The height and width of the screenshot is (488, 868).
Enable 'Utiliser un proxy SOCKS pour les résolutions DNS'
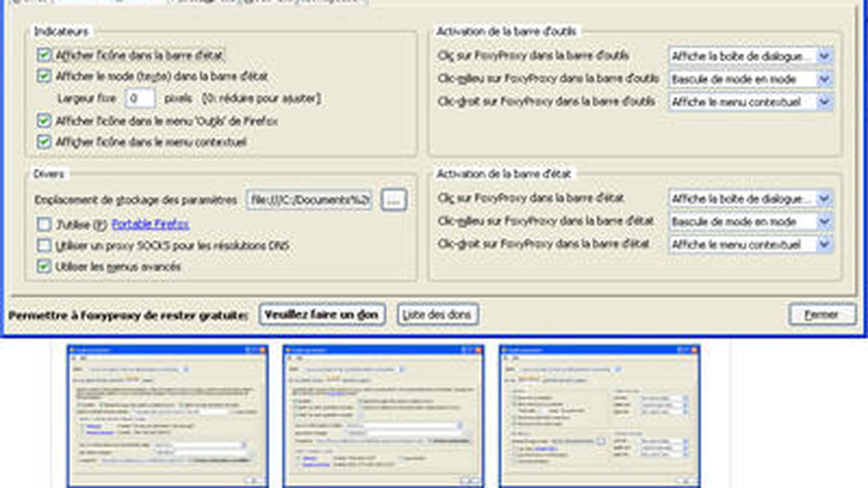tap(44, 245)
